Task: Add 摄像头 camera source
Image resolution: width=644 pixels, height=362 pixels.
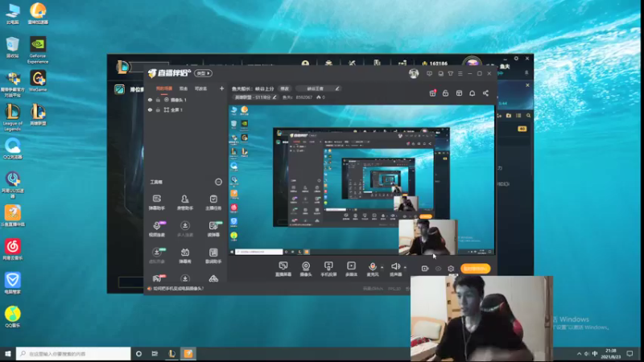Action: point(306,269)
